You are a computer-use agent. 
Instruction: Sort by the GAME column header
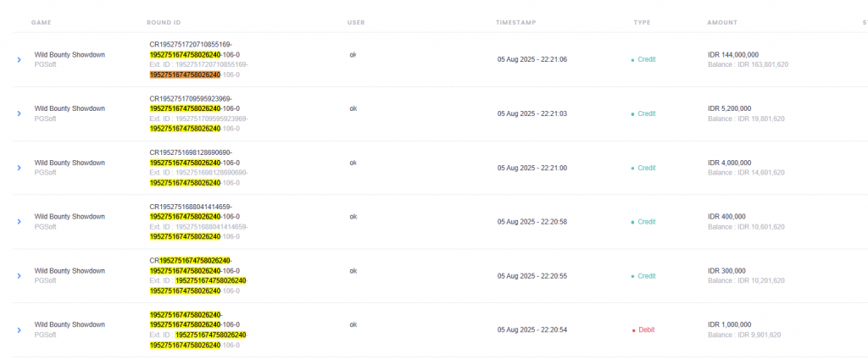coord(42,23)
